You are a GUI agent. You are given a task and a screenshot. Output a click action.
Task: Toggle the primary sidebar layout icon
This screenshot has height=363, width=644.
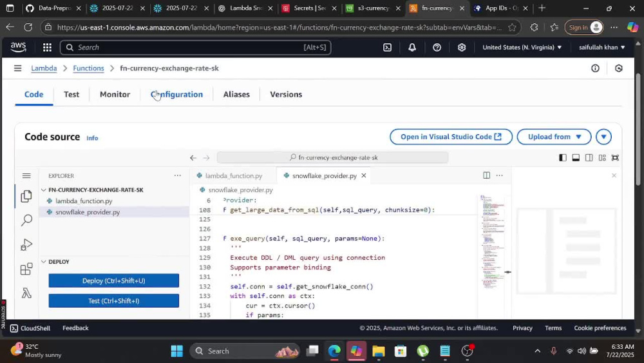point(563,157)
